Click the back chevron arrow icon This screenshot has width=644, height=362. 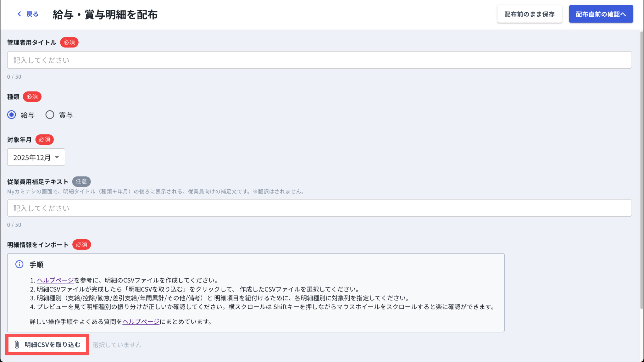click(x=19, y=14)
